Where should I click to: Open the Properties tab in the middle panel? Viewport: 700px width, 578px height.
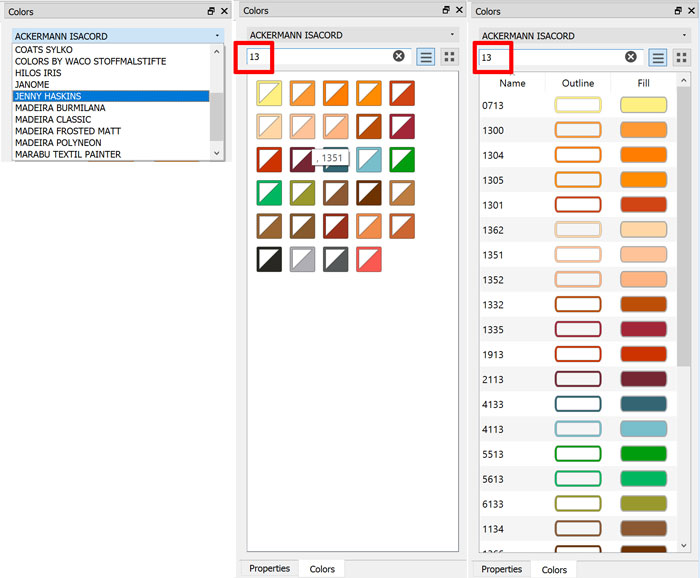[x=270, y=568]
